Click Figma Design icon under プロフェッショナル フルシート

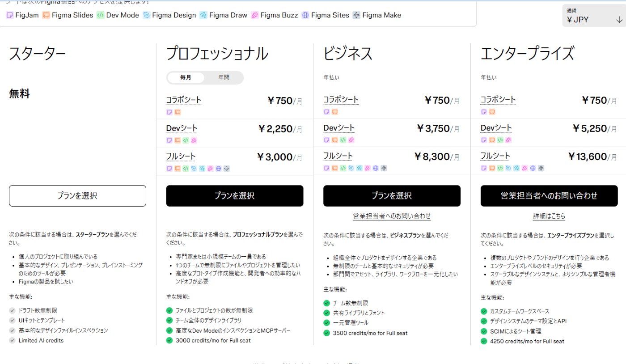tap(194, 169)
